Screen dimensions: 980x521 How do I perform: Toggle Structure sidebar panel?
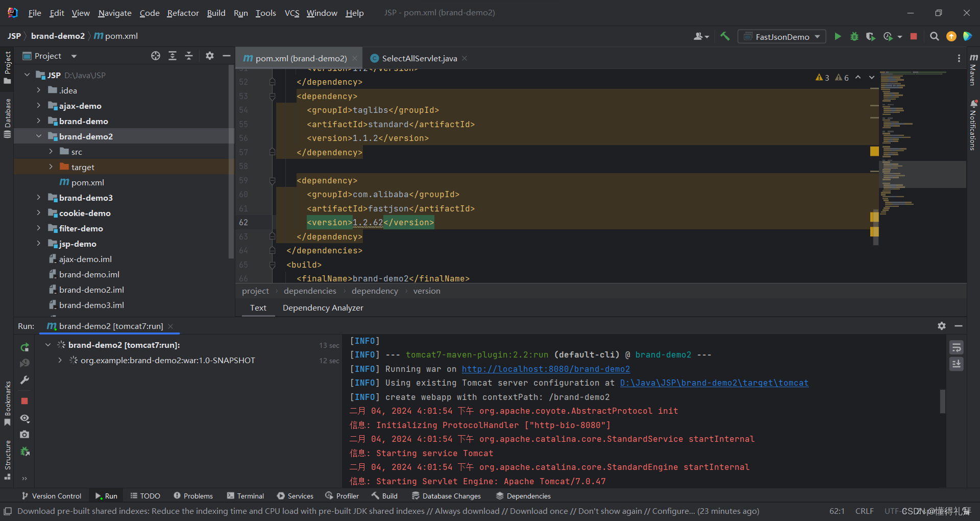[7, 460]
